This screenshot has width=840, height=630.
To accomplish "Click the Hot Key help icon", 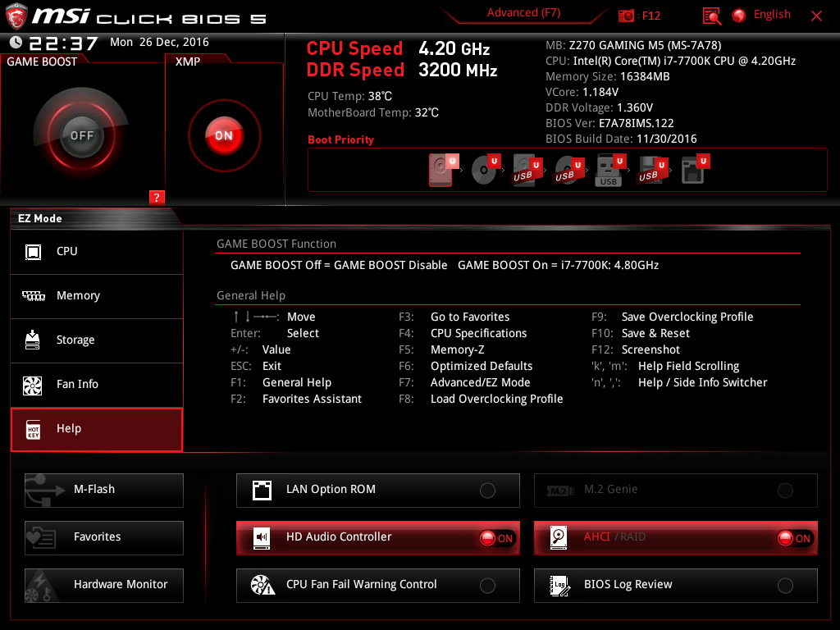I will coord(33,430).
